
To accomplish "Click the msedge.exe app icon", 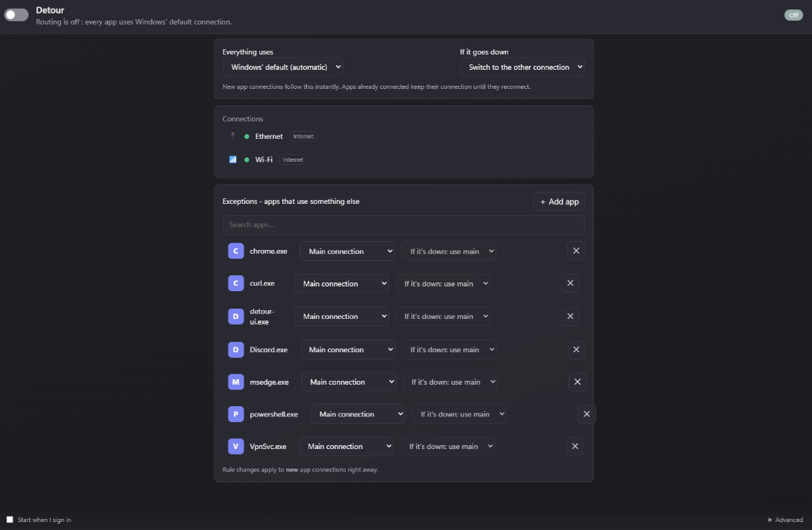I will (236, 382).
